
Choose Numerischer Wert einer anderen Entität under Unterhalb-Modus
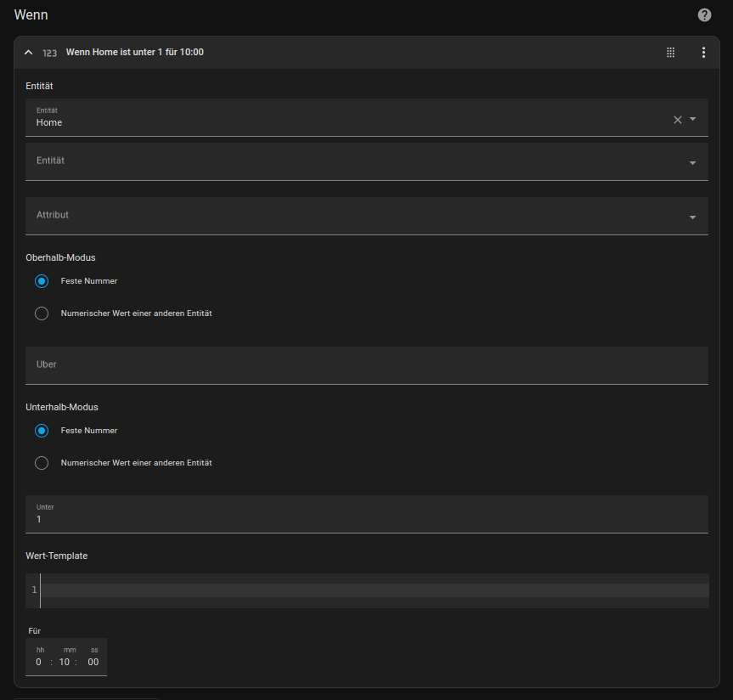pyautogui.click(x=42, y=463)
